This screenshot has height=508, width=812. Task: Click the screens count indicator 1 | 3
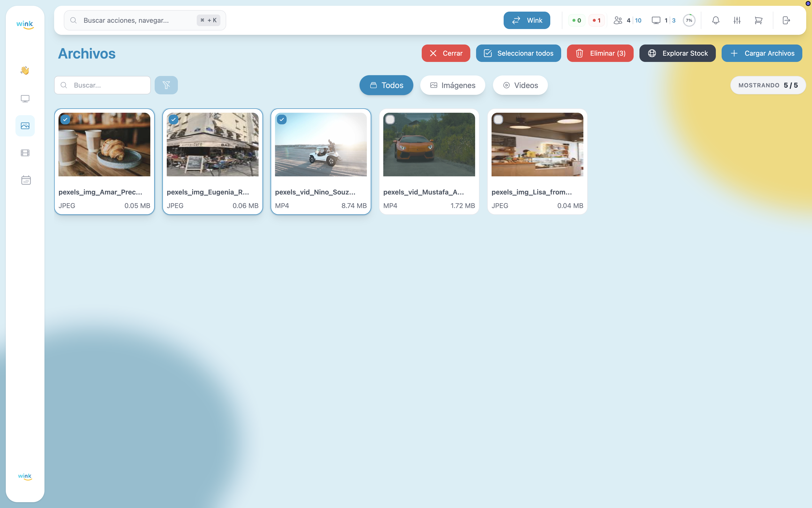point(663,21)
